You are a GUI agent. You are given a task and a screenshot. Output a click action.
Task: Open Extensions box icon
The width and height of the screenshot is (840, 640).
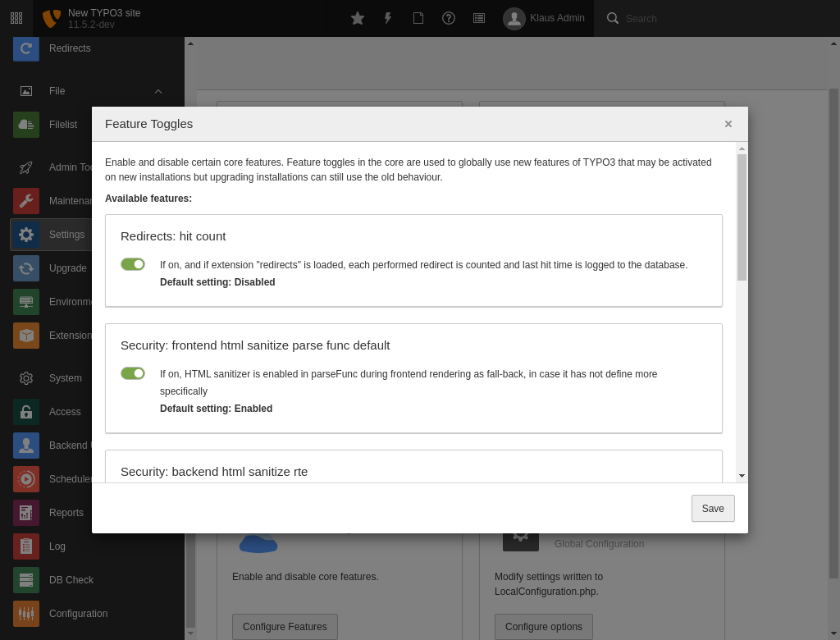tap(26, 336)
